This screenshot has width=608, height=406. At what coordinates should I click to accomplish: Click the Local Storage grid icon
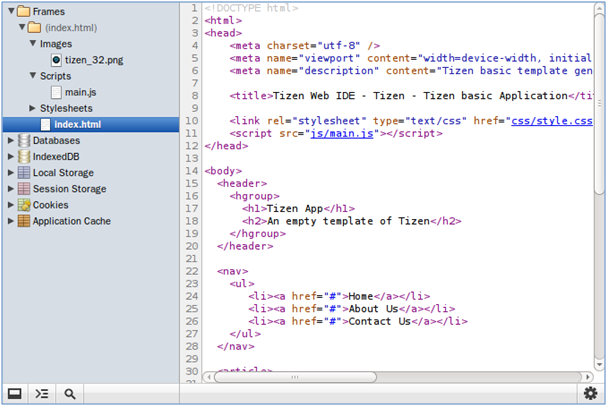click(24, 173)
